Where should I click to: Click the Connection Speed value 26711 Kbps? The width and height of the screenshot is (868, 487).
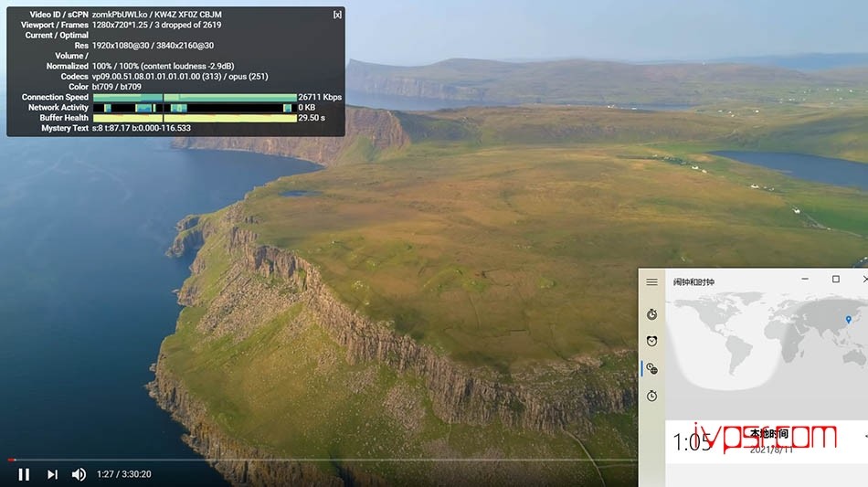click(320, 97)
